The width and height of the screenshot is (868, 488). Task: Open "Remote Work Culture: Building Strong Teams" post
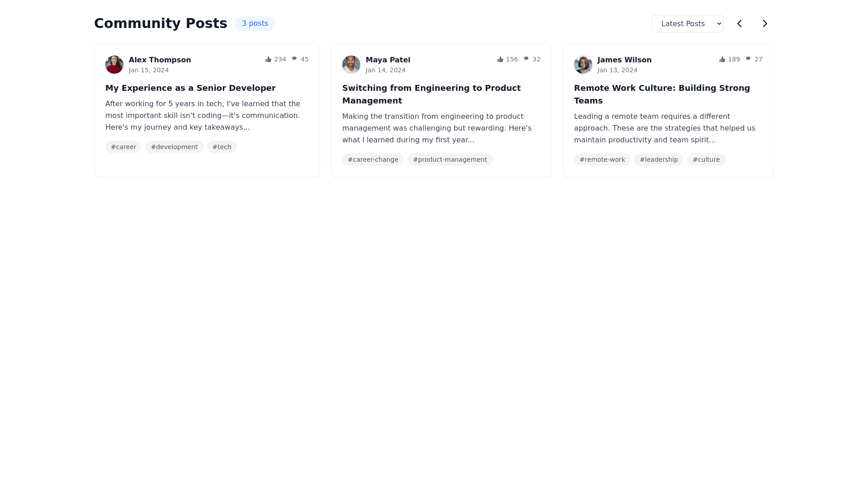pyautogui.click(x=662, y=94)
